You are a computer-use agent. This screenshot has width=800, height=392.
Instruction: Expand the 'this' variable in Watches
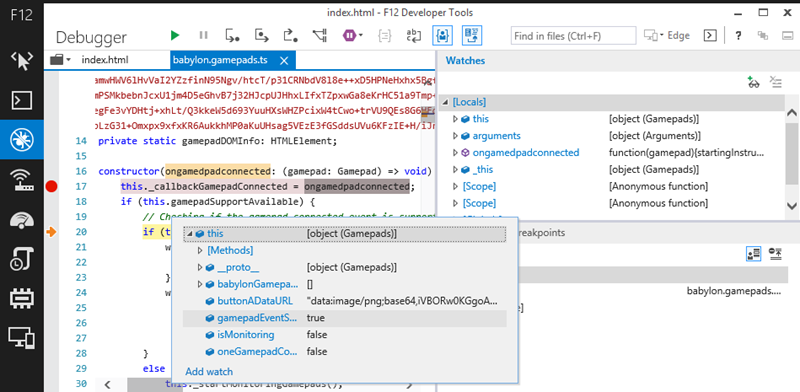pos(456,119)
